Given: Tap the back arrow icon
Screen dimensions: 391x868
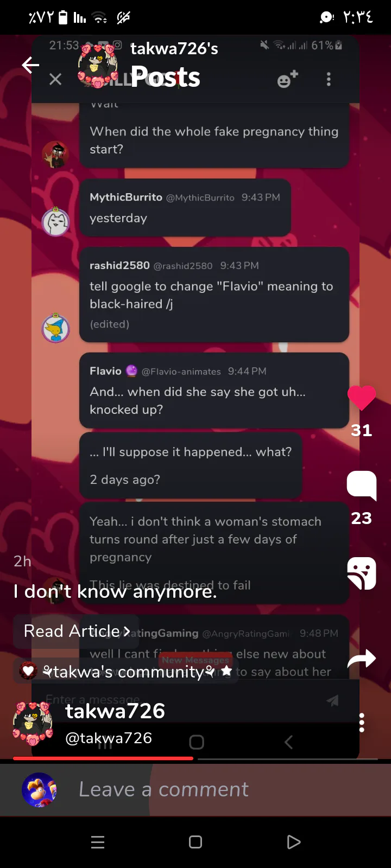Looking at the screenshot, I should tap(30, 66).
